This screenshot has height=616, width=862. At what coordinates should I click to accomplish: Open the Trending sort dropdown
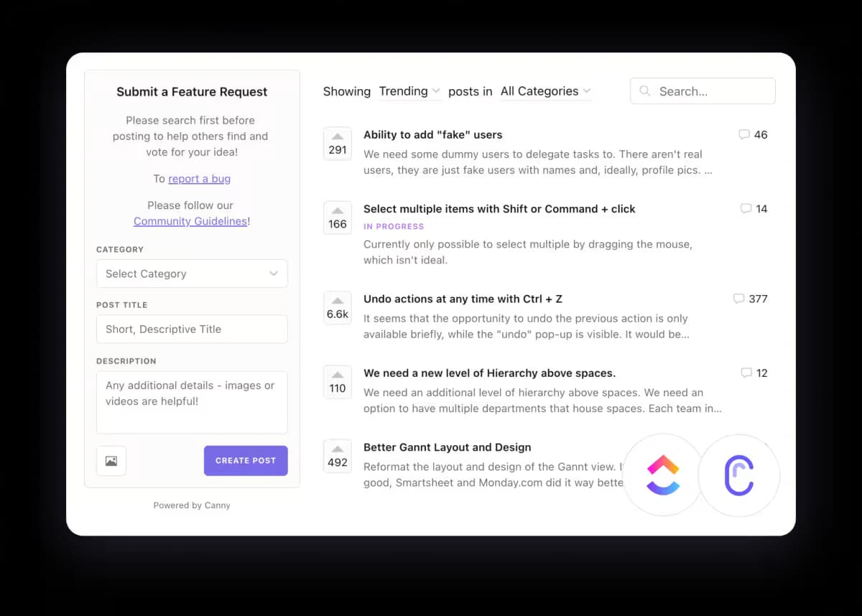point(409,91)
